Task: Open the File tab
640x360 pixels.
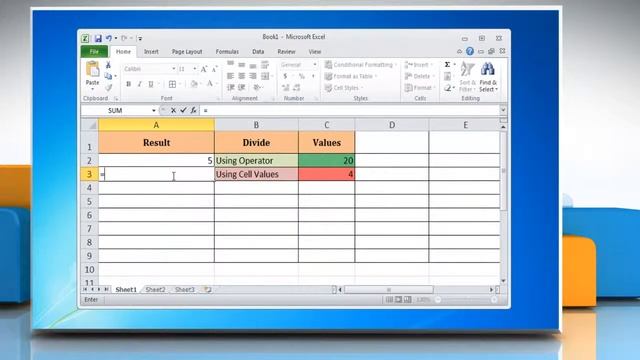Action: coord(94,51)
